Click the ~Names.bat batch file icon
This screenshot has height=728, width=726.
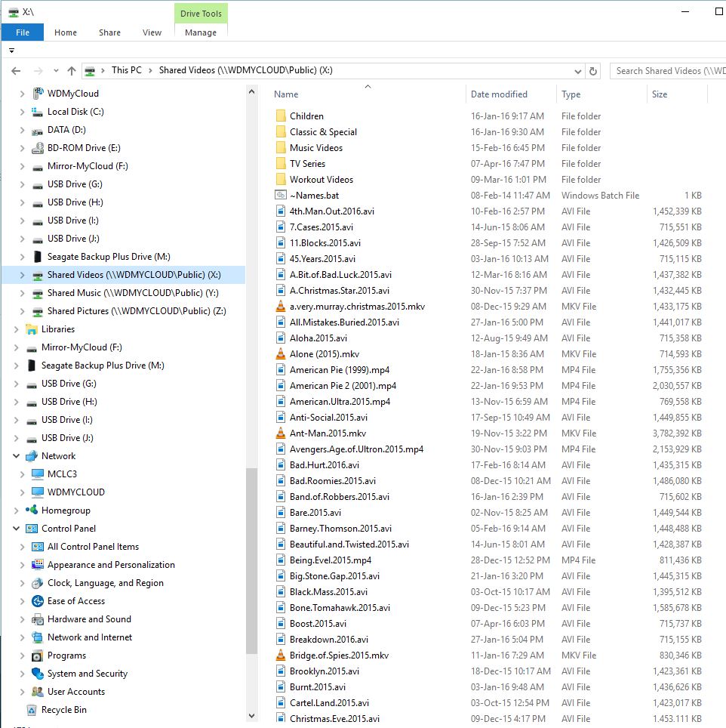[x=281, y=196]
